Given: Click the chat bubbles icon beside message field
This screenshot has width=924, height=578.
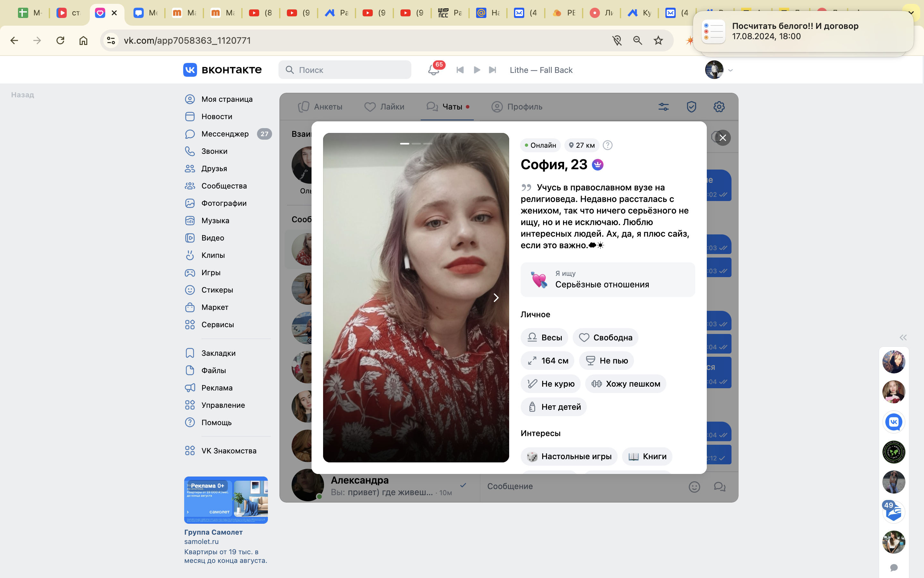Looking at the screenshot, I should (x=720, y=486).
